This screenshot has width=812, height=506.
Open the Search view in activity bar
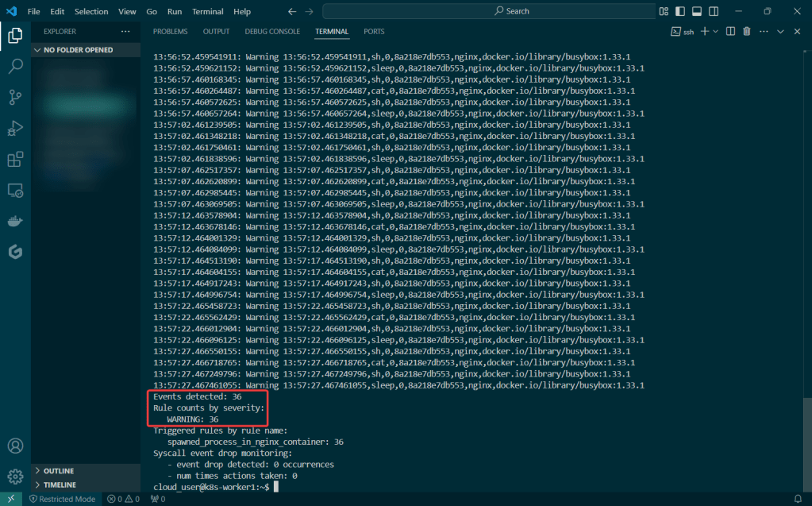pos(15,66)
